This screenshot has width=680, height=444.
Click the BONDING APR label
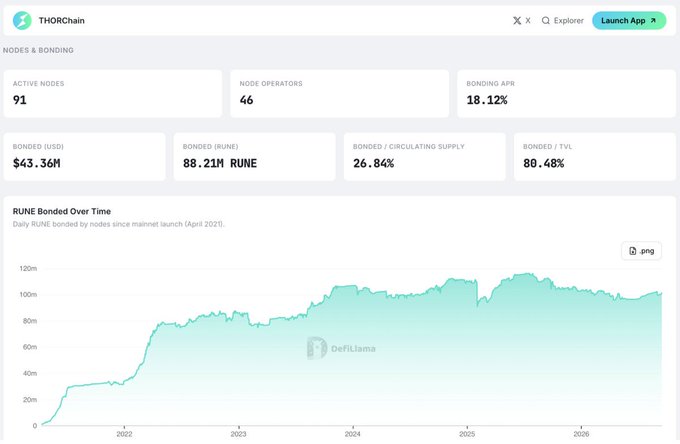pyautogui.click(x=490, y=84)
